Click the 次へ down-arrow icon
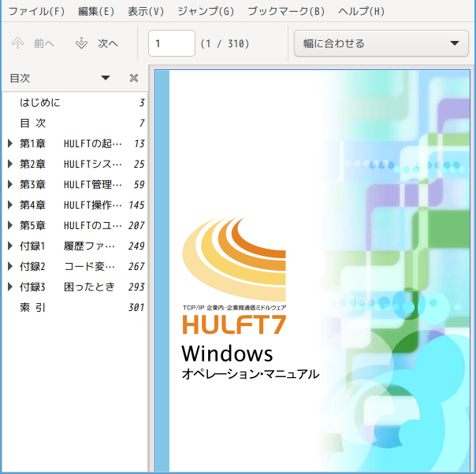 click(81, 43)
